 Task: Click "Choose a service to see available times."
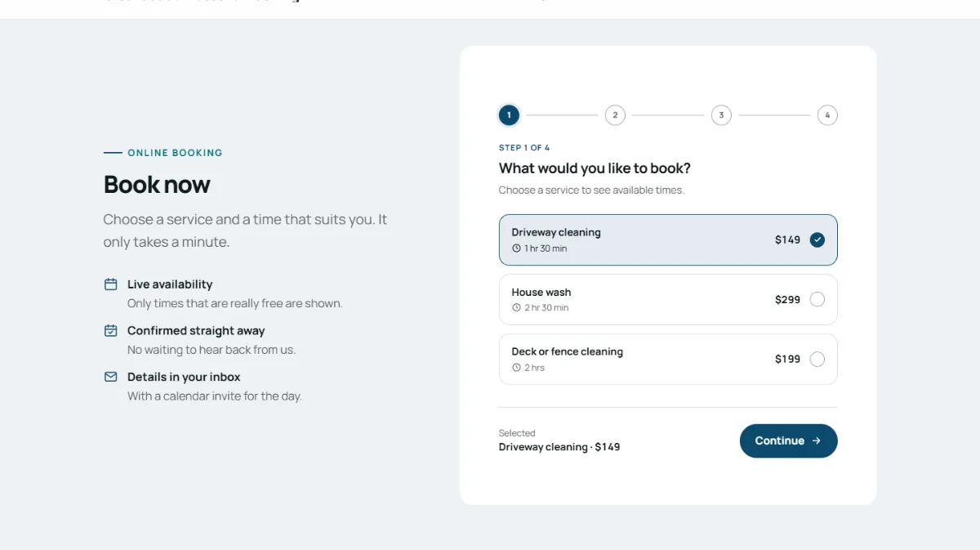pyautogui.click(x=591, y=190)
